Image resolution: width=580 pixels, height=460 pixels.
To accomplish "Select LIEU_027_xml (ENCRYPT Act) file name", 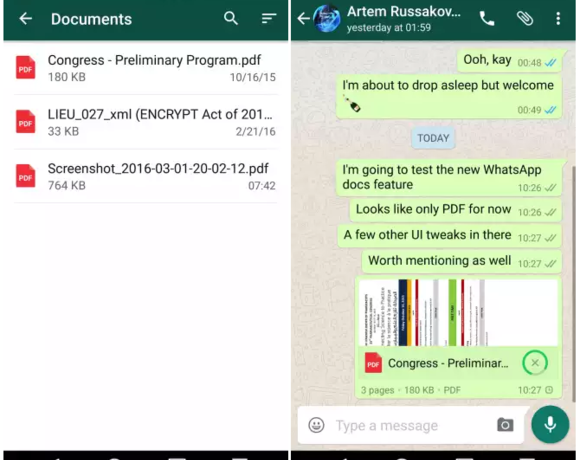I will click(x=160, y=115).
